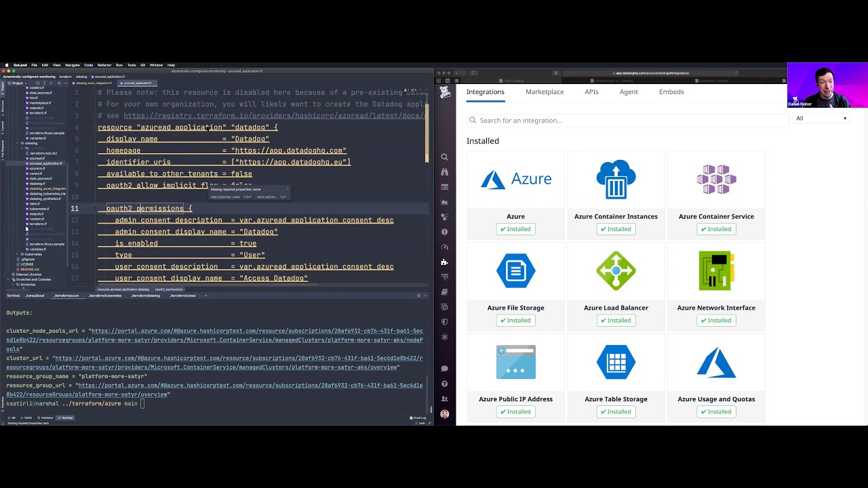Open Azure Container Service integration icon
868x488 pixels.
tap(716, 179)
